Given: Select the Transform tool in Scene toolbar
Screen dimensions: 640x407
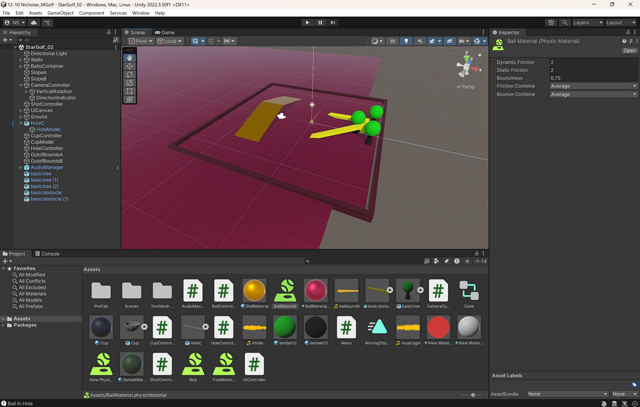Looking at the screenshot, I should coord(129,99).
